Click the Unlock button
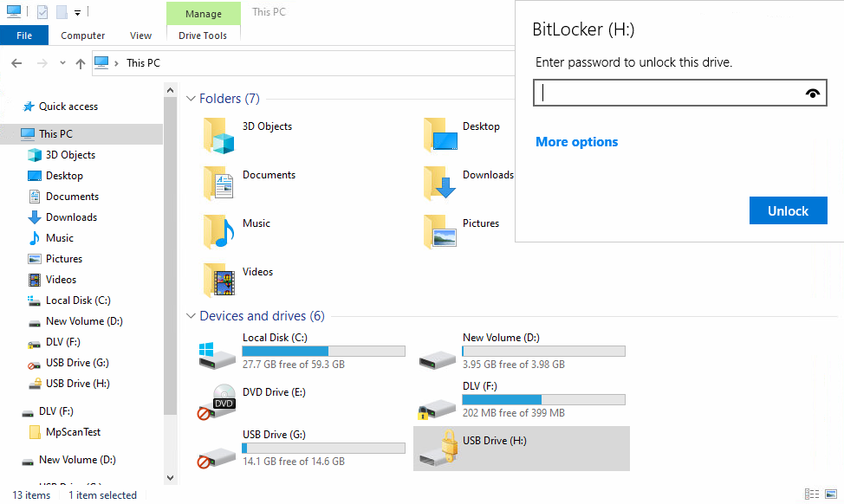The width and height of the screenshot is (844, 504). [x=788, y=210]
